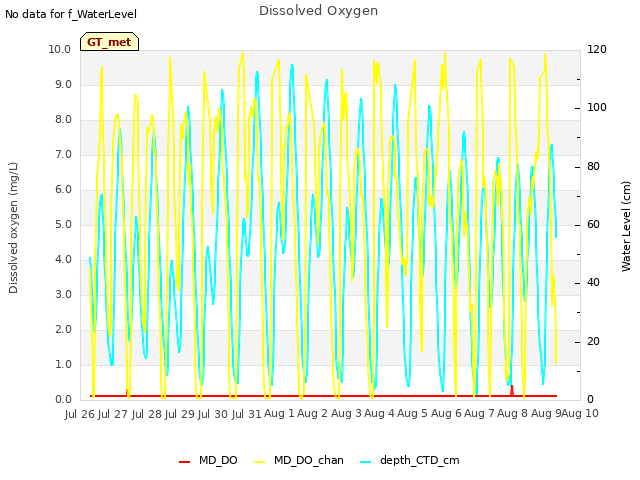
Task: Click the Jul 28 date tick label
Action: pos(146,414)
